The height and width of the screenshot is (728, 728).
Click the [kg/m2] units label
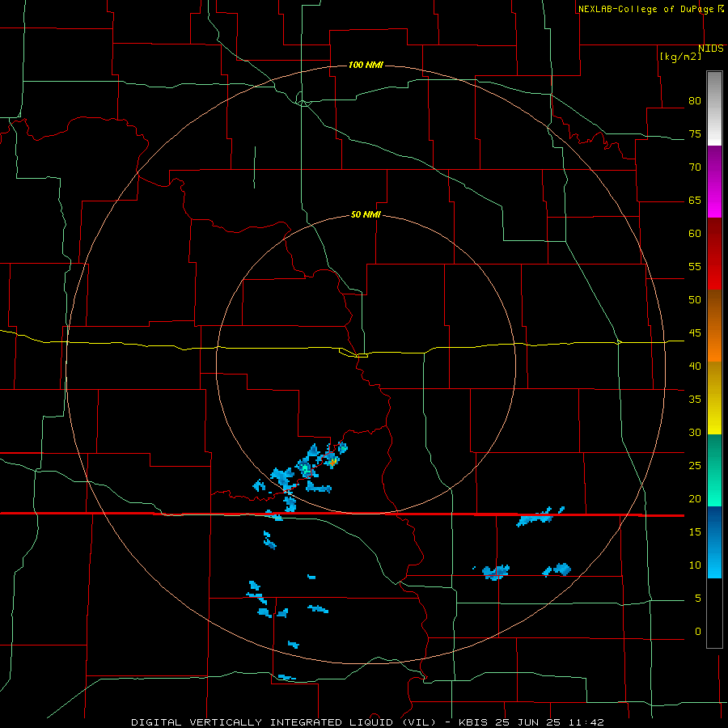680,57
